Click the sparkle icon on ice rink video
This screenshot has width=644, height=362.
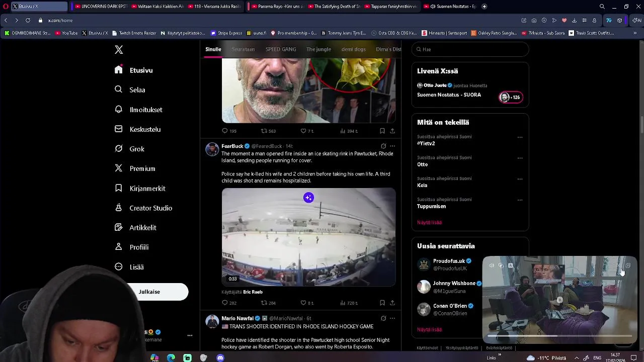pyautogui.click(x=308, y=198)
